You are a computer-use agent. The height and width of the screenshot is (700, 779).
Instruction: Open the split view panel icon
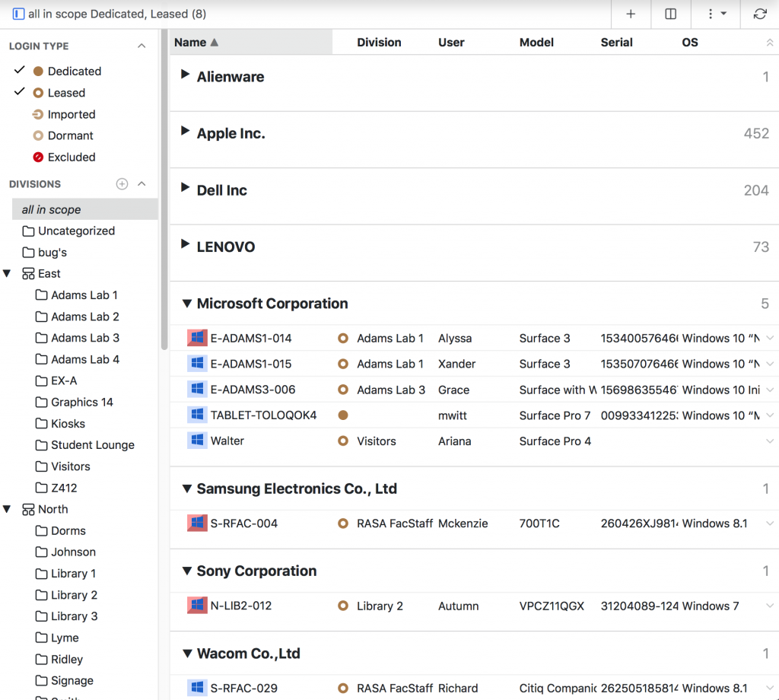670,13
